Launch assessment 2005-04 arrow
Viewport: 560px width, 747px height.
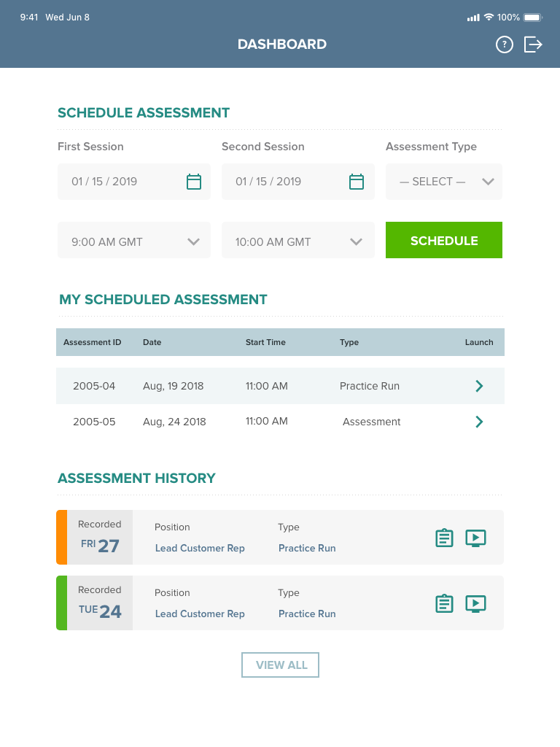point(479,386)
